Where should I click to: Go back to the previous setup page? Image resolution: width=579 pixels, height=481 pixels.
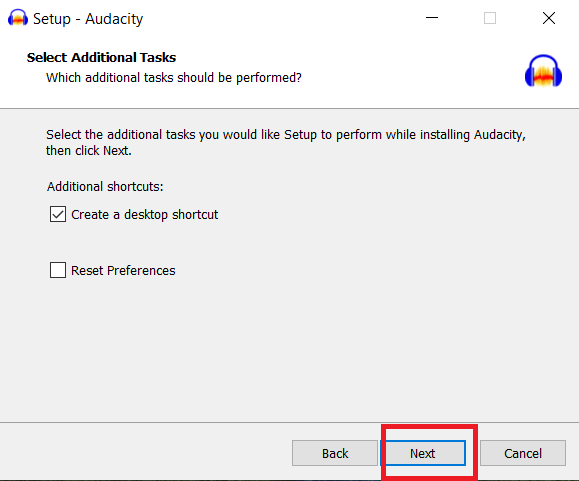point(335,453)
